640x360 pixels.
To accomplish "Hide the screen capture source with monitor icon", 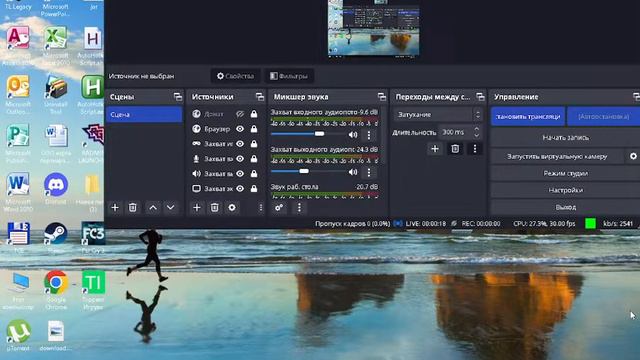I will 240,189.
